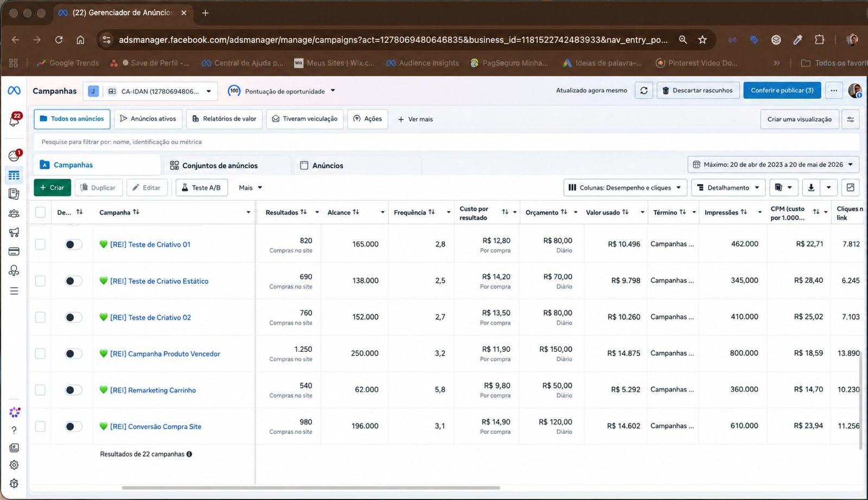Select the Todos os anúncios view
The height and width of the screenshot is (500, 868).
[72, 119]
